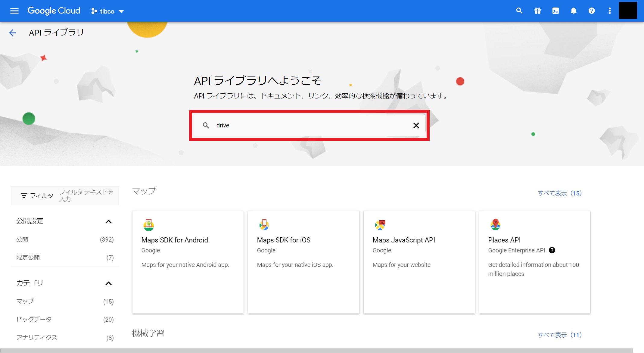The width and height of the screenshot is (644, 353).
Task: Click the Maps SDK for iOS icon
Action: tap(264, 225)
